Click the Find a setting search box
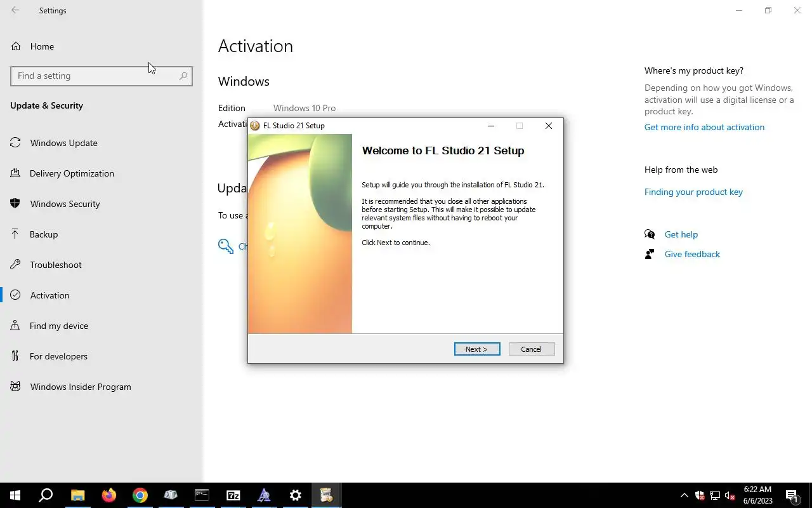The width and height of the screenshot is (812, 508). (101, 76)
